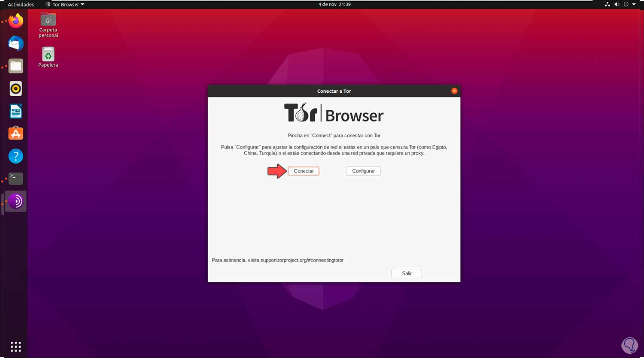Click the Tor Browser logo
644x358 pixels.
(334, 113)
